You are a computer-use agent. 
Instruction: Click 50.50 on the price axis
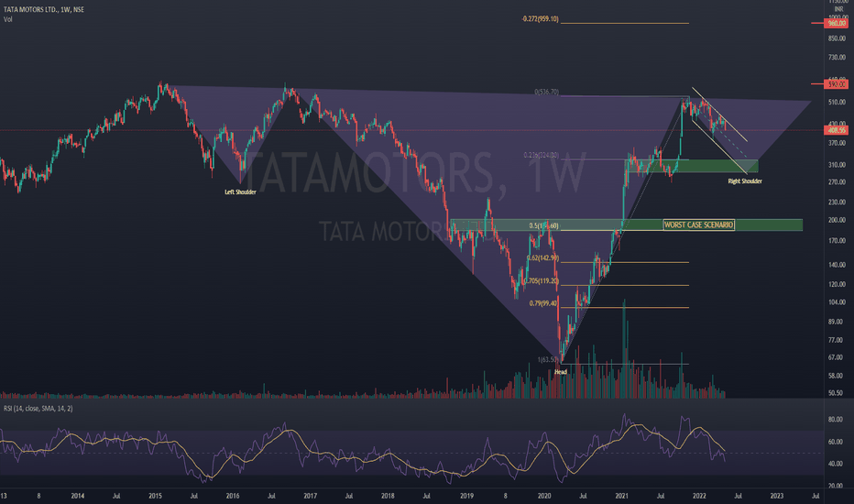pyautogui.click(x=838, y=393)
